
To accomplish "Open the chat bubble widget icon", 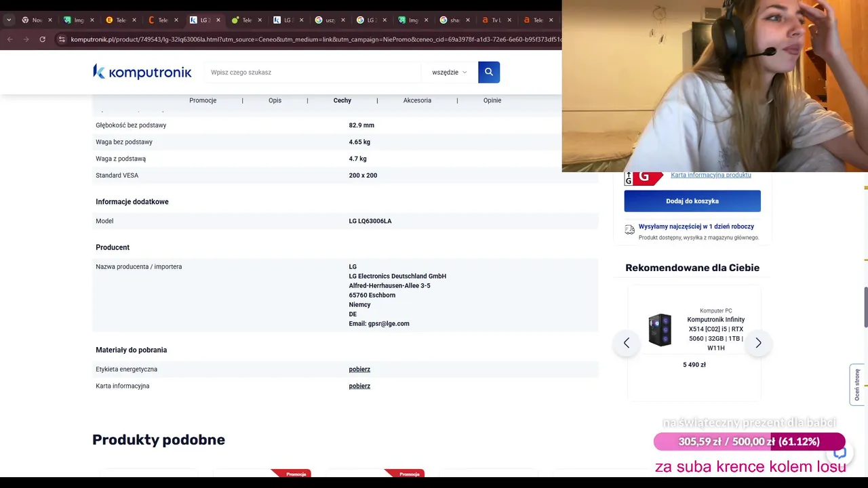I will [840, 453].
